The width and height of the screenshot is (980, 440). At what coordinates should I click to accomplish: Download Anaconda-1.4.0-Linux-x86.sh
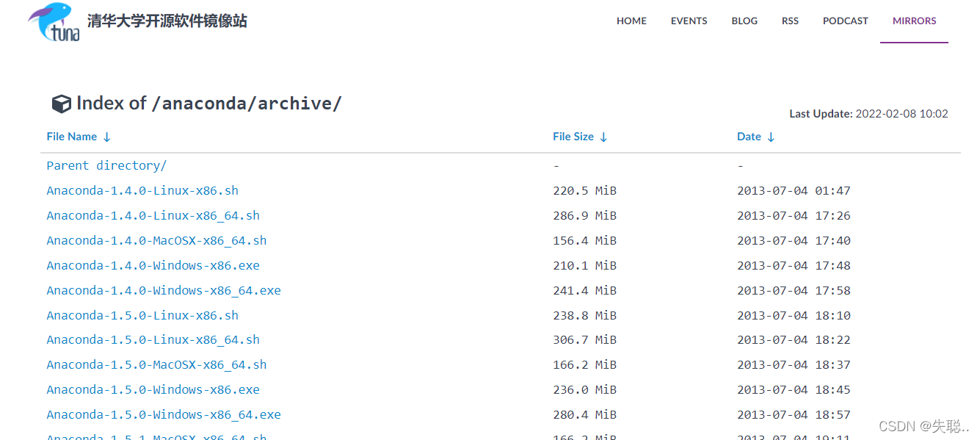coord(142,190)
